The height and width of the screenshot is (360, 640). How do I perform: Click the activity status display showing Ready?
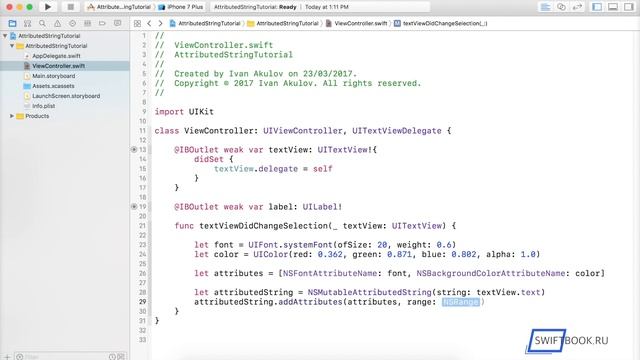click(320, 7)
